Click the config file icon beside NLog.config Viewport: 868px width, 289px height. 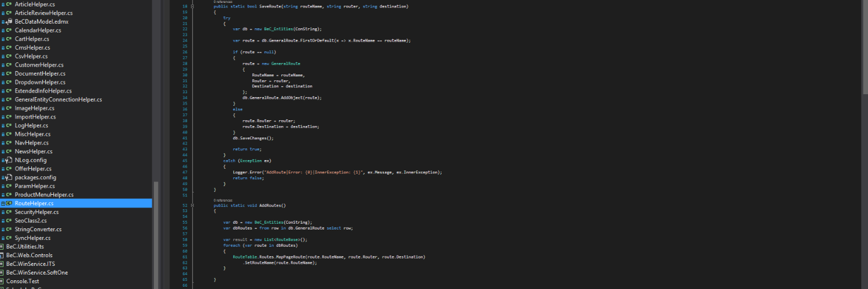[9, 160]
